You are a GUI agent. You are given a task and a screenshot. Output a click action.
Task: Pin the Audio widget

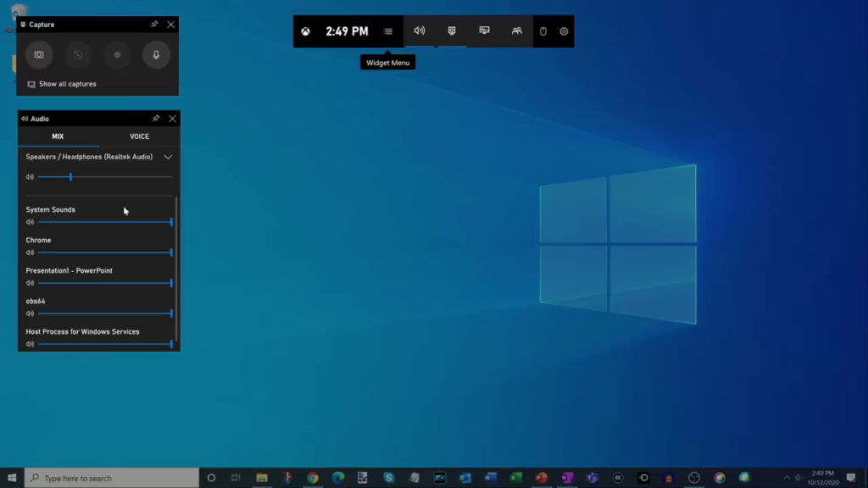(x=157, y=119)
